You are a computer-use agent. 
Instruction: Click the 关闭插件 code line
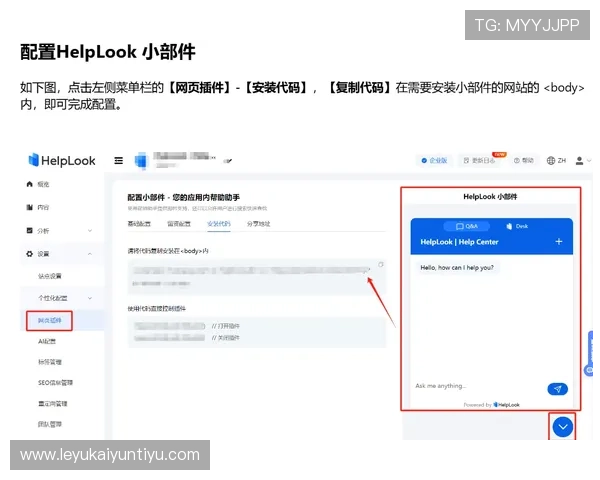[x=187, y=338]
